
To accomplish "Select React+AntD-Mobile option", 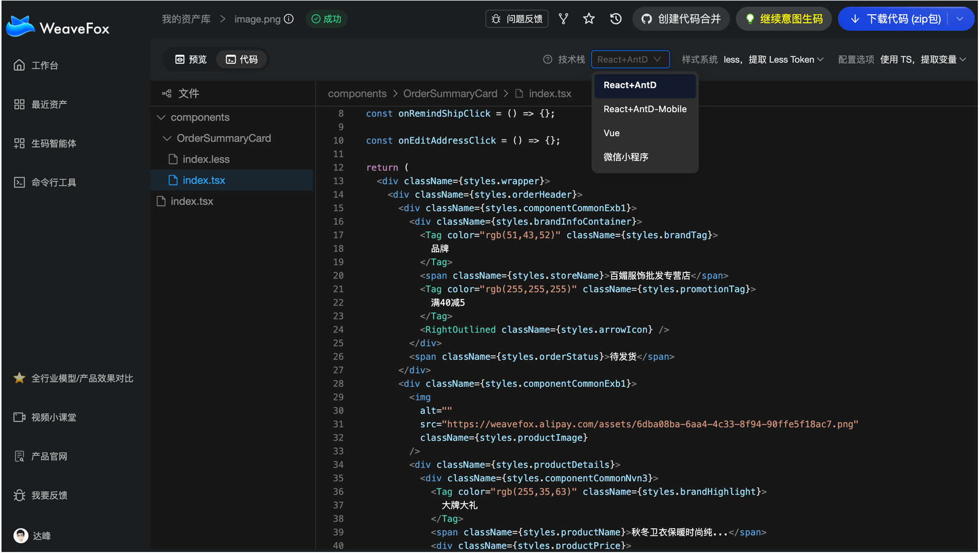I will (645, 109).
